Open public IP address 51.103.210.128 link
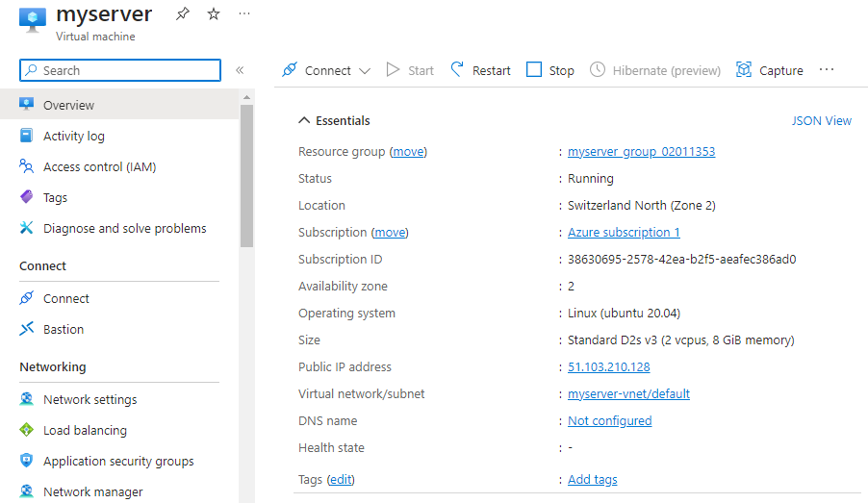 pyautogui.click(x=609, y=366)
